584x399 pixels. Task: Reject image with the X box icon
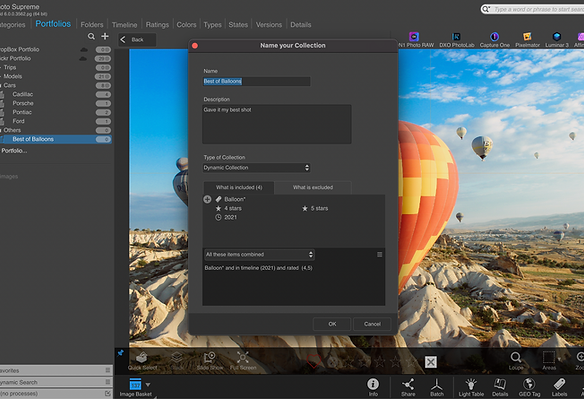click(431, 362)
